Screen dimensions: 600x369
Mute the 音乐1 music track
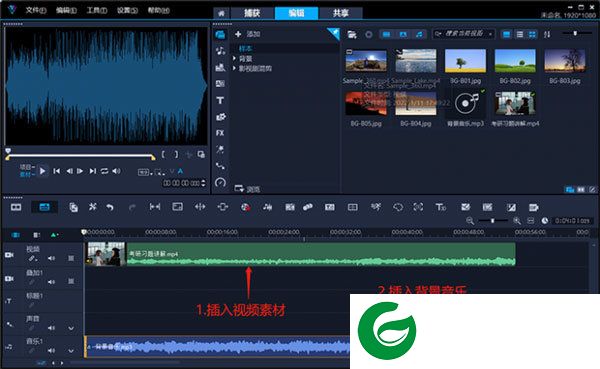51,351
